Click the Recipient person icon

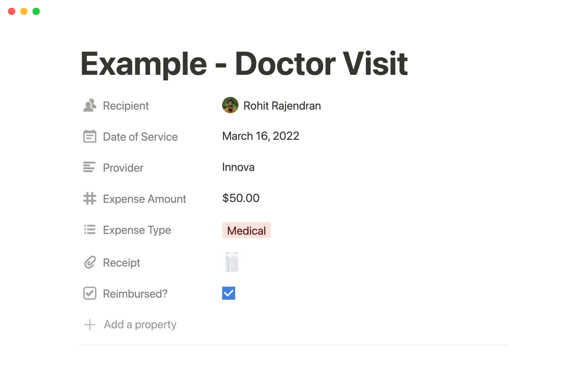89,105
